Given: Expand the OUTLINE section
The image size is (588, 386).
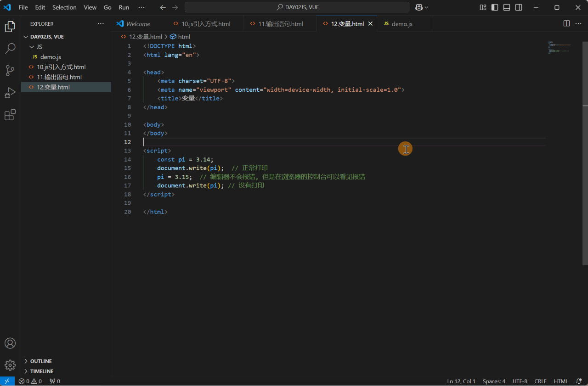Looking at the screenshot, I should 41,361.
